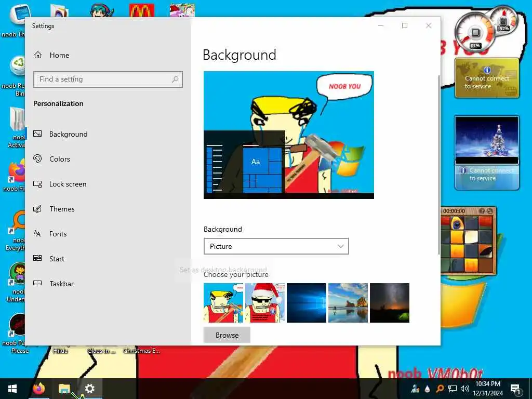The width and height of the screenshot is (532, 399).
Task: Open the Start settings page
Action: pos(56,259)
